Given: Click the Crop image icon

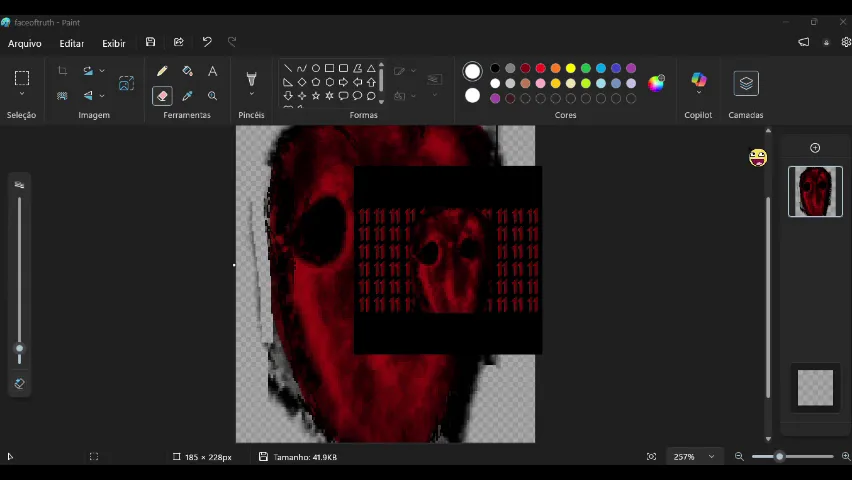Looking at the screenshot, I should coord(62,71).
